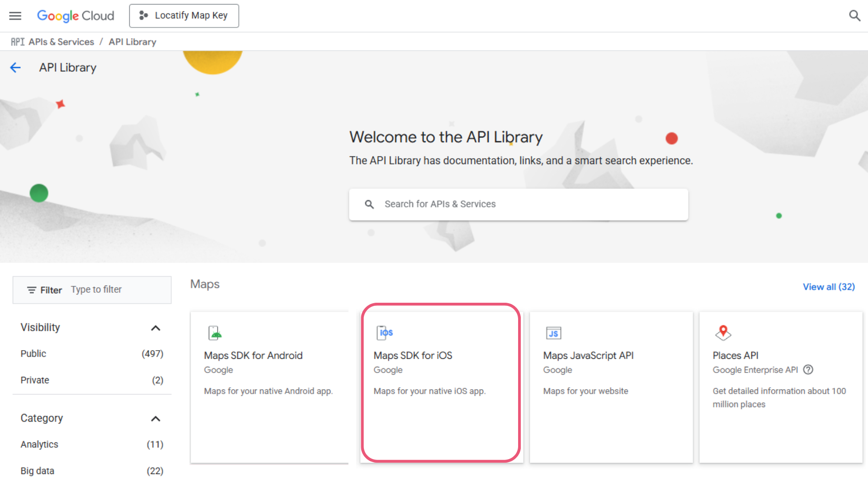Select the Analytics category filter
This screenshot has height=488, width=868.
coord(92,444)
